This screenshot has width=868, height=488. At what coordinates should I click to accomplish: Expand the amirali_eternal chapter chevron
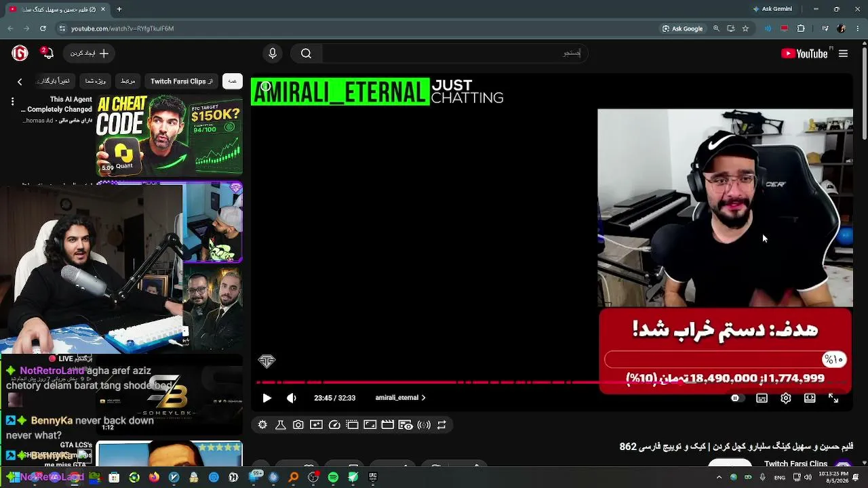tap(423, 398)
